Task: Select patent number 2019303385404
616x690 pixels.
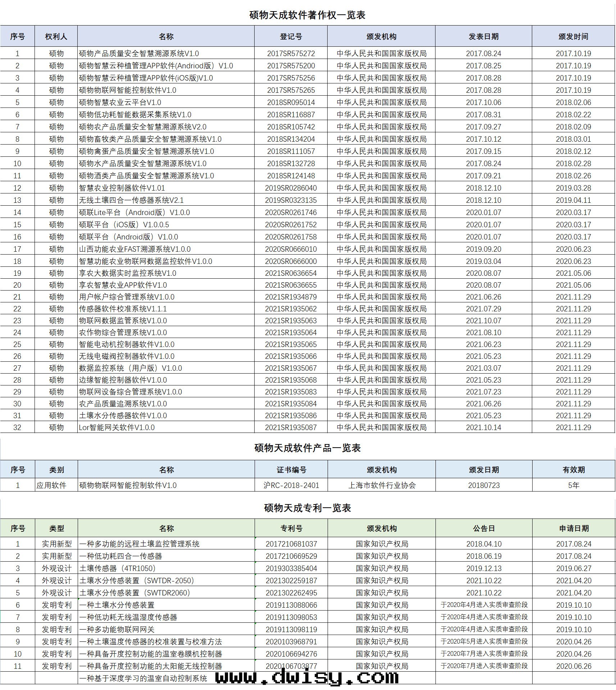Action: coord(291,568)
